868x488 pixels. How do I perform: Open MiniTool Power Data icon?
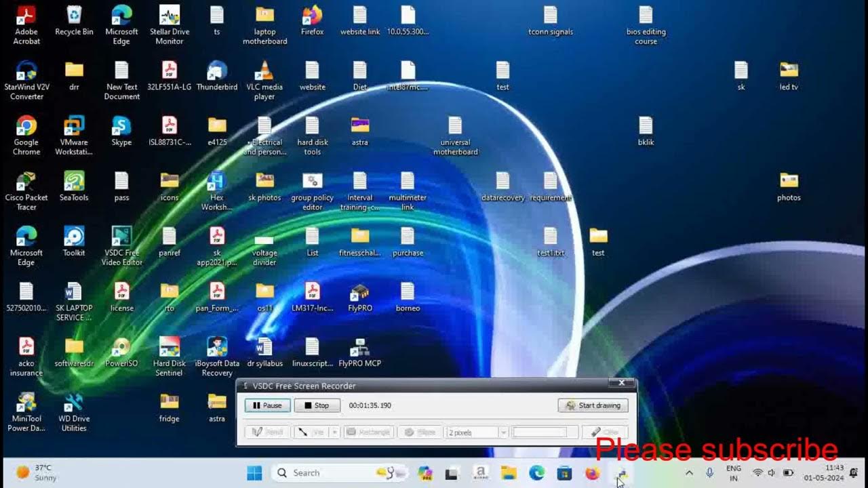[x=26, y=411]
